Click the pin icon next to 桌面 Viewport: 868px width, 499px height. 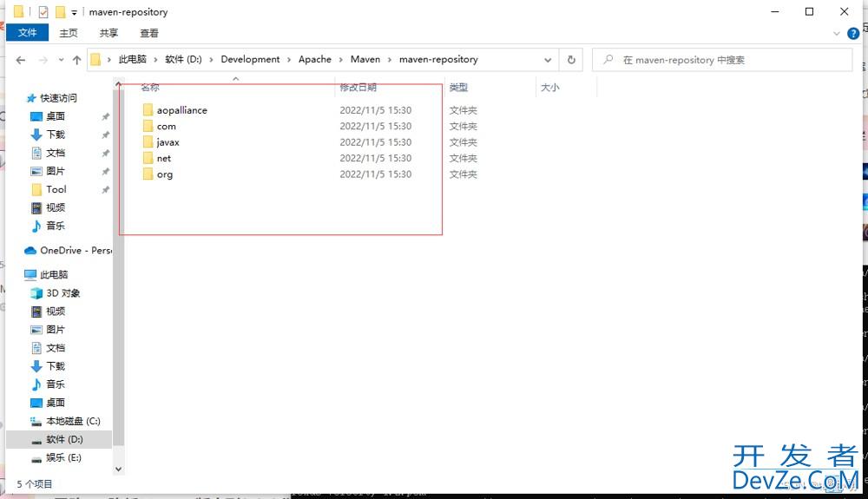(105, 117)
